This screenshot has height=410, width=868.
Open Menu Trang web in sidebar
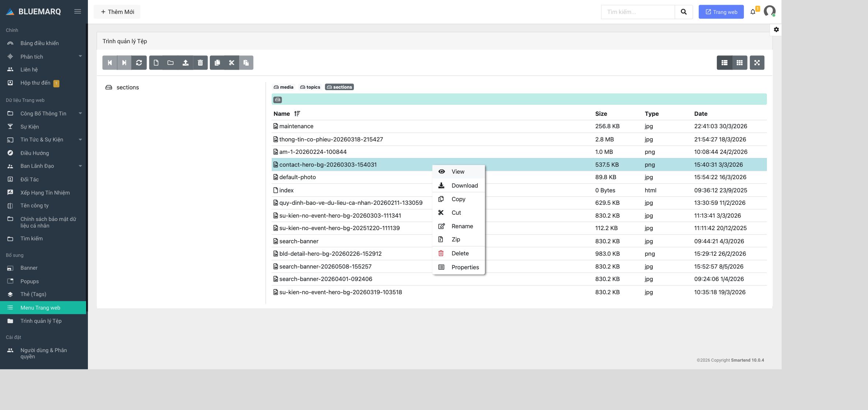click(x=43, y=308)
